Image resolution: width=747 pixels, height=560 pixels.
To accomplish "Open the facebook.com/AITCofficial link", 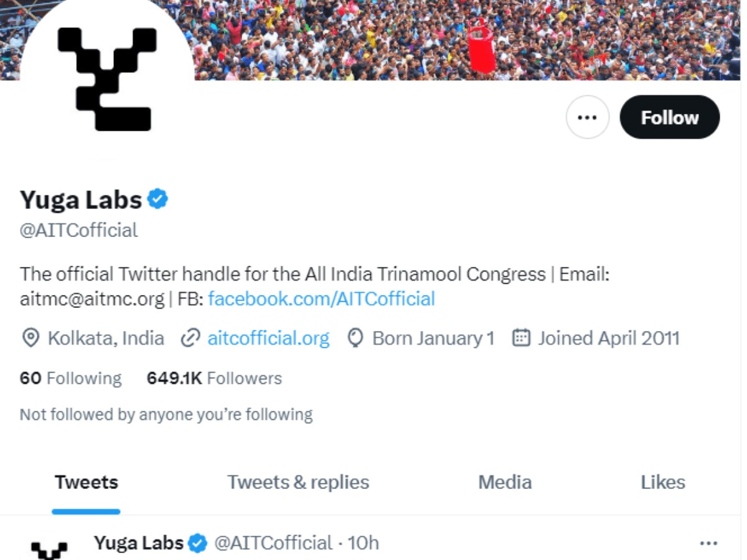I will click(x=321, y=299).
